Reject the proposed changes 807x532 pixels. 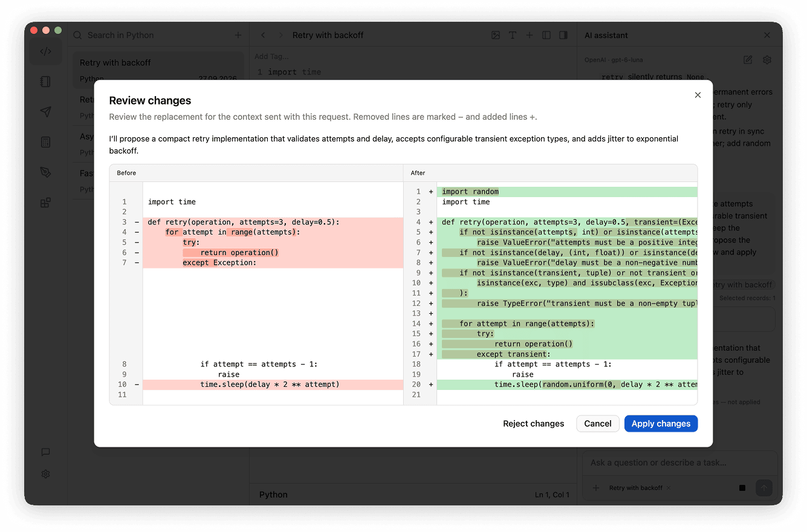[534, 424]
